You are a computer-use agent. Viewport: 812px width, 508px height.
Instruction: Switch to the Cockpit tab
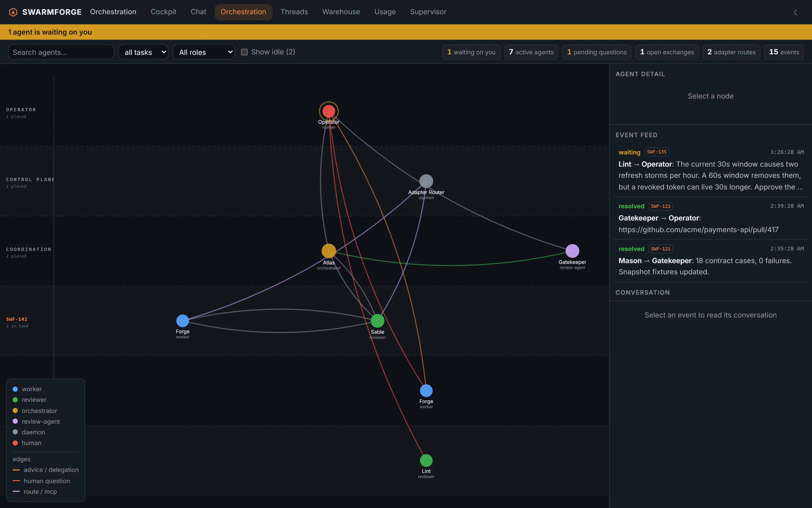coord(163,12)
